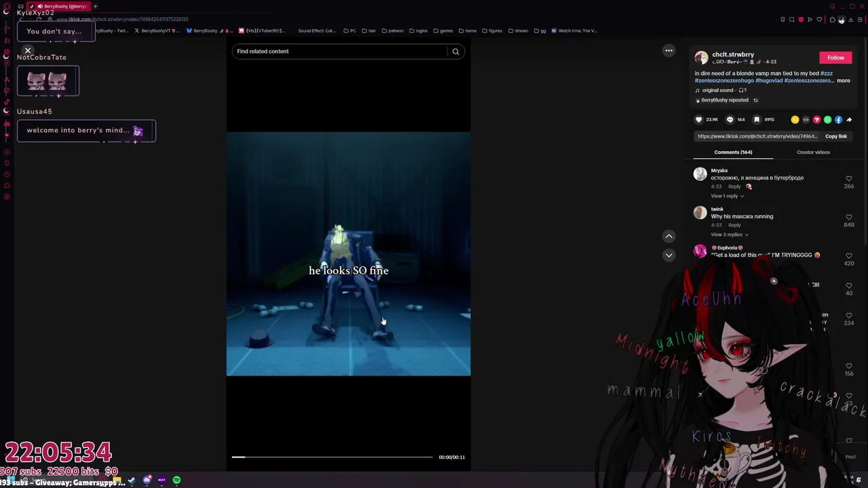Click the red send-to-friends icon

point(816,119)
